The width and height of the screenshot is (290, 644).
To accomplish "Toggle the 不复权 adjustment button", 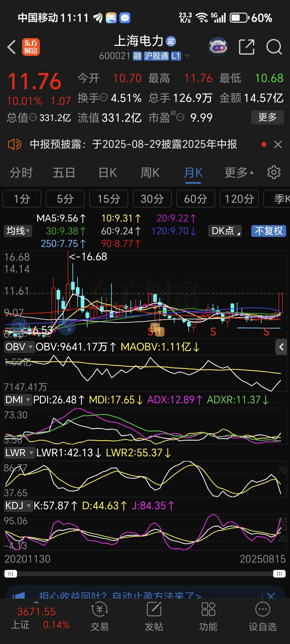I will point(268,231).
